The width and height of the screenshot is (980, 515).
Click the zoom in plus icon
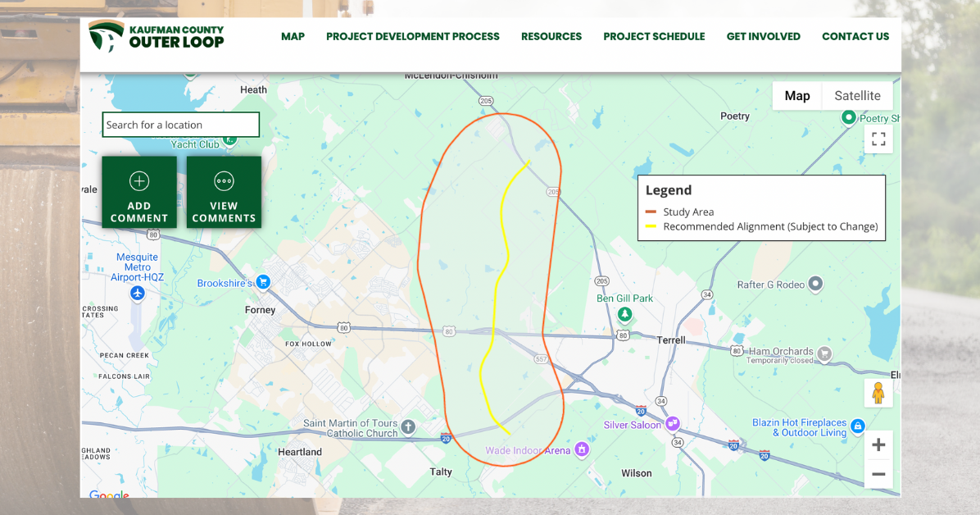(878, 444)
